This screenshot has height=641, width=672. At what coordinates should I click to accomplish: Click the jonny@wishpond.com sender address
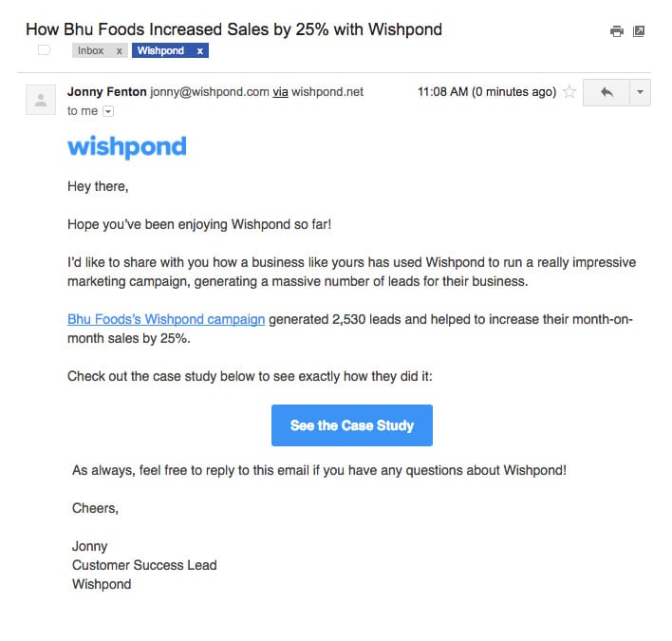[x=210, y=92]
